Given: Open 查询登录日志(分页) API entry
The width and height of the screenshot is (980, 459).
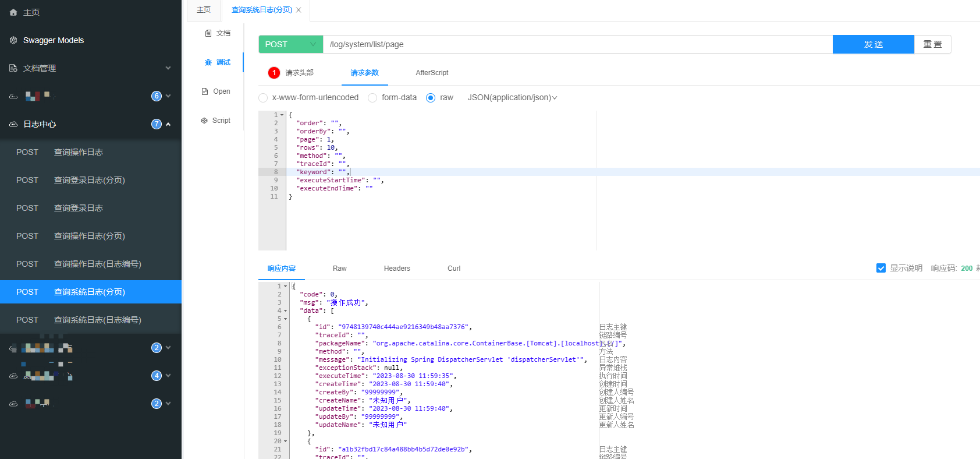Looking at the screenshot, I should (91, 180).
